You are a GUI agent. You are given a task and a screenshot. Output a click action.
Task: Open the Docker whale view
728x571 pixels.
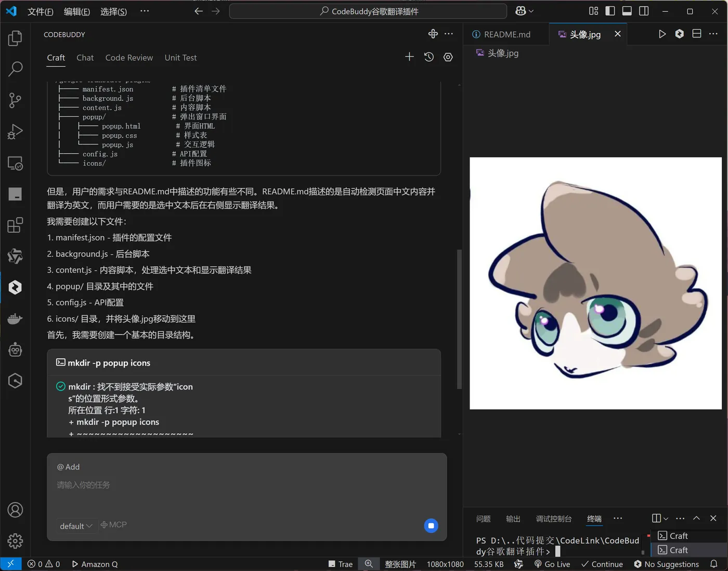point(16,318)
